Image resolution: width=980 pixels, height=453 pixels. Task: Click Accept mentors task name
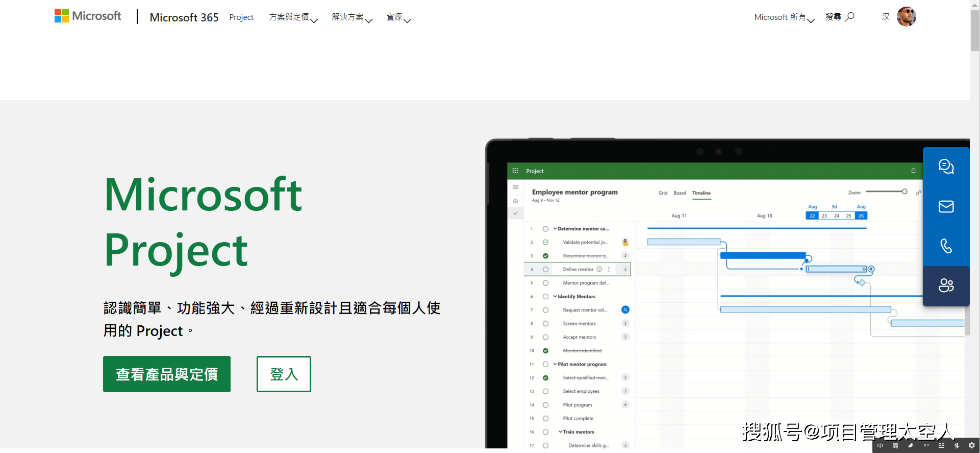pyautogui.click(x=580, y=337)
